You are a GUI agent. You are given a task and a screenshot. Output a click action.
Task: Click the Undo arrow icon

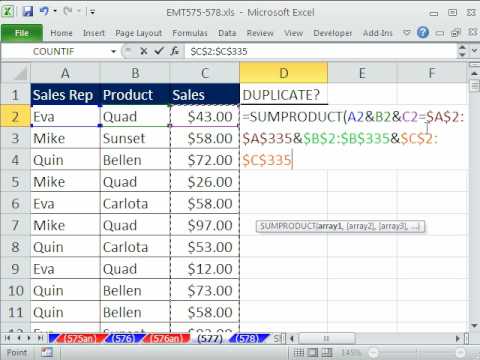pos(44,12)
